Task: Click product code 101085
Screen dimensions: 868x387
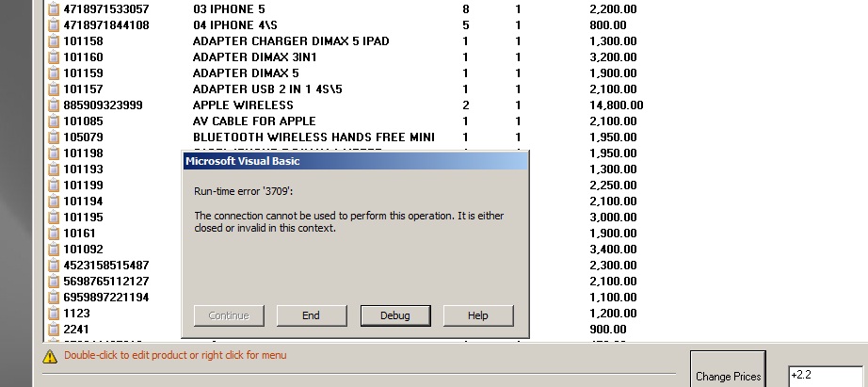Action: 83,121
